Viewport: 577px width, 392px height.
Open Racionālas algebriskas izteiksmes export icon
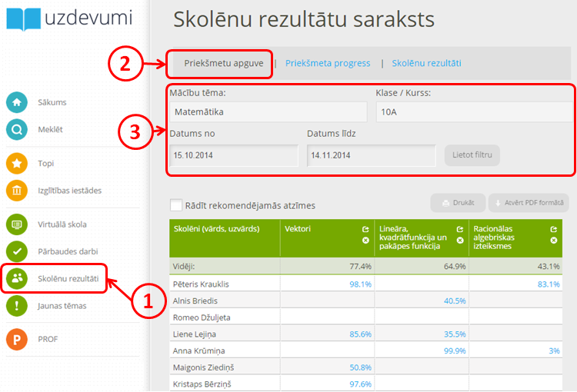[x=554, y=229]
